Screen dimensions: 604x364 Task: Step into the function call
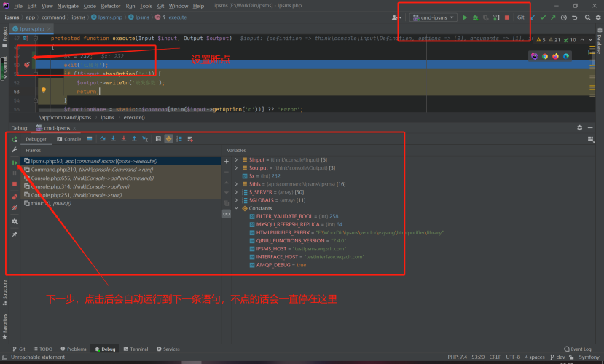coord(113,139)
